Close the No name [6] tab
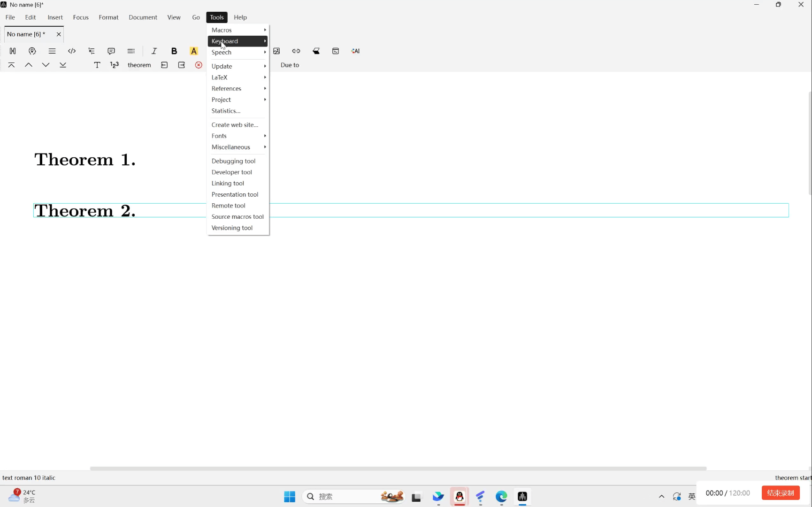 [59, 34]
